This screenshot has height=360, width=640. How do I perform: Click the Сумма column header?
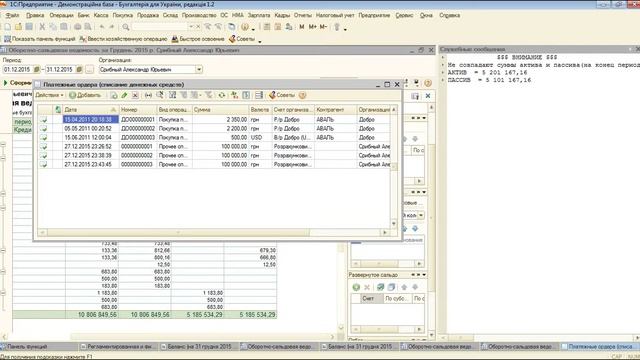(220, 109)
